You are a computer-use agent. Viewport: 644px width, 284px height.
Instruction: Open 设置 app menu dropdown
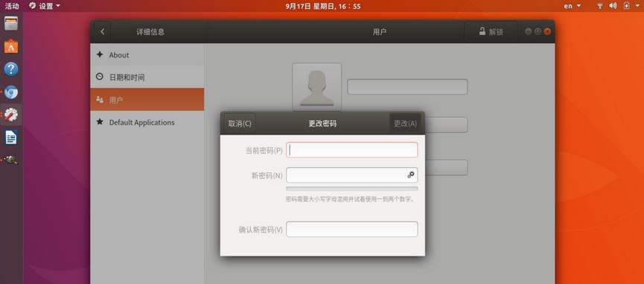point(45,6)
